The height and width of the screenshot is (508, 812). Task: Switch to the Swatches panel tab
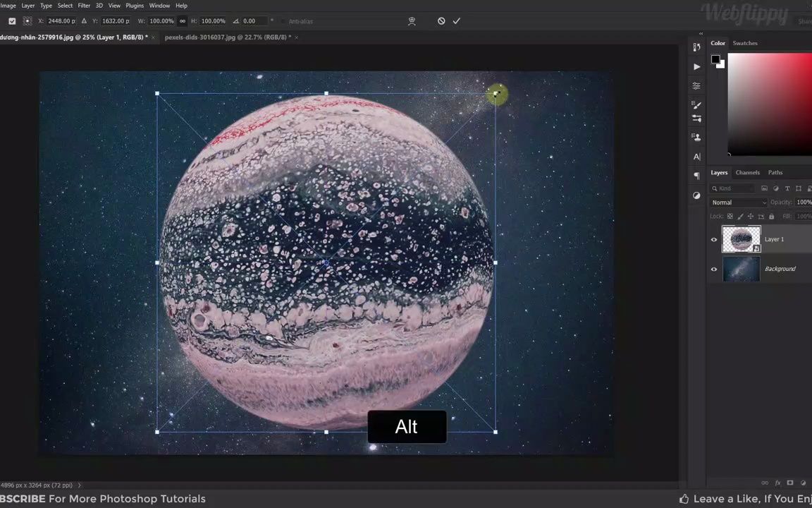click(x=745, y=43)
